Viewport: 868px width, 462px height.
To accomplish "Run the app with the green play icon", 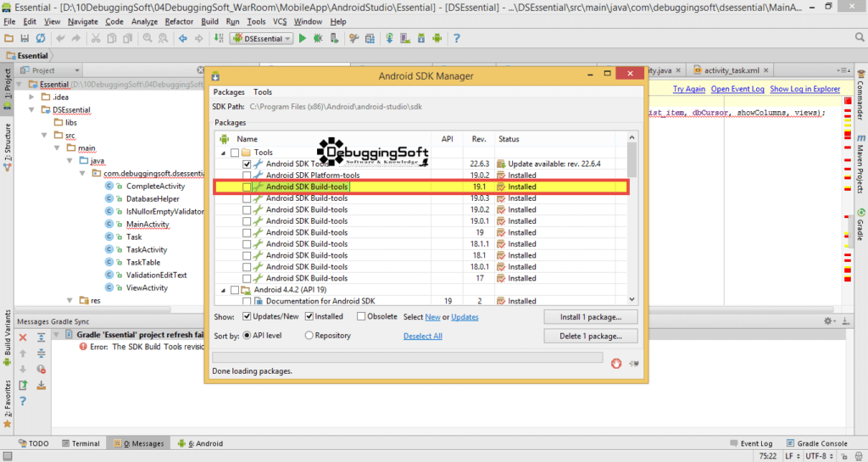I will coord(303,38).
